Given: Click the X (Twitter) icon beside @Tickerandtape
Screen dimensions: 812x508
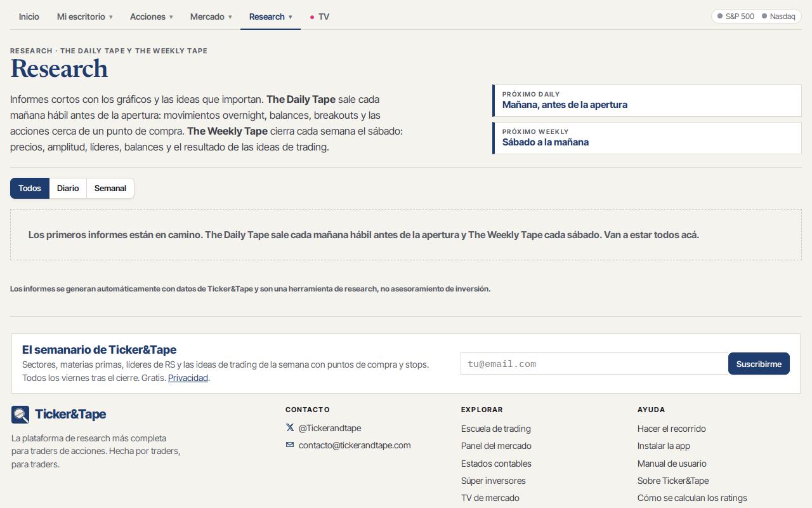Looking at the screenshot, I should [x=290, y=428].
